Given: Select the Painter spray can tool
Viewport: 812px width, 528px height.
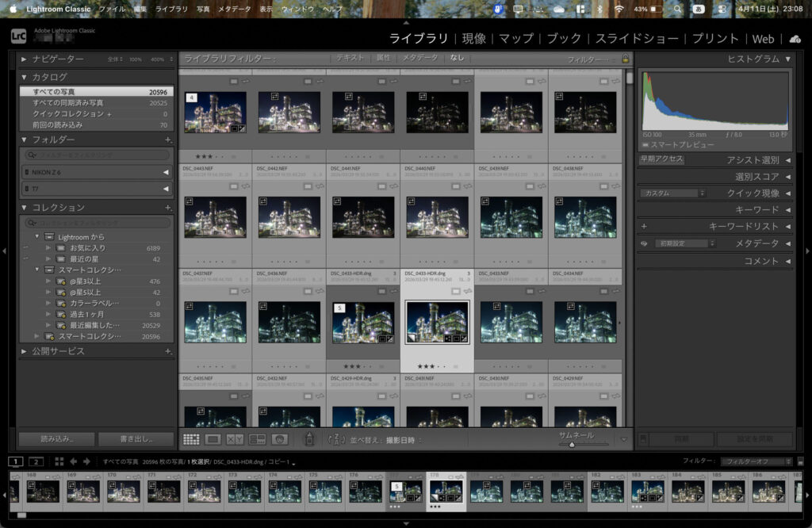Looking at the screenshot, I should [x=309, y=439].
